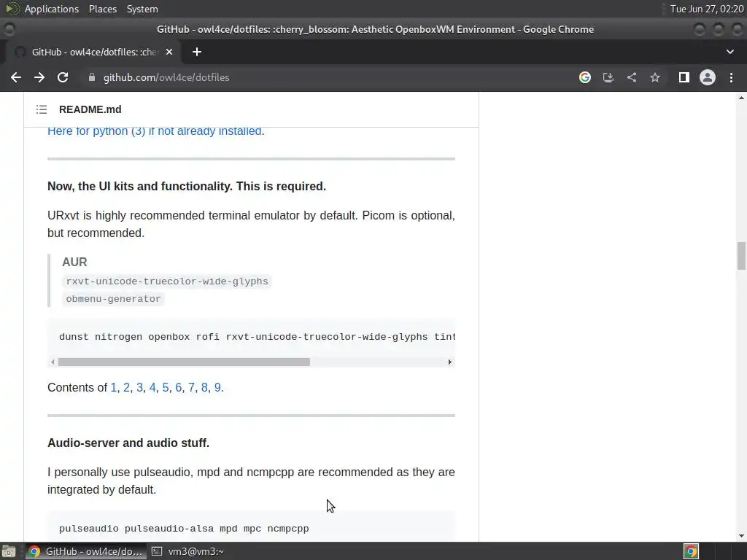Screen dimensions: 747x560
Task: Click window menu button in title bar
Action: 9,29
